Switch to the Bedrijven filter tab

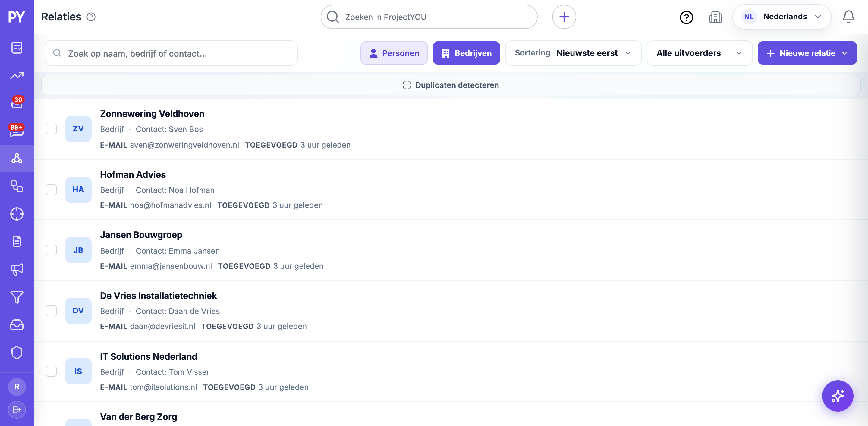click(466, 53)
